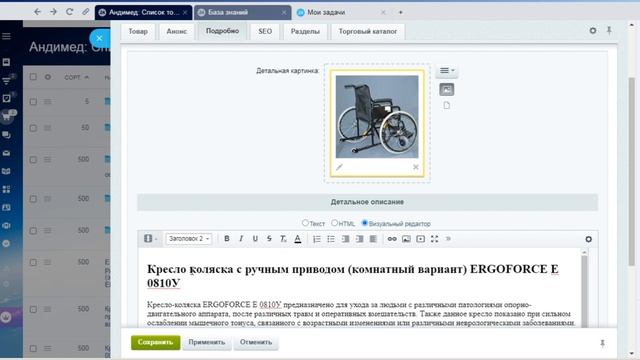Sort list by СОРТ column
Viewport: 640px width, 360px height.
[76, 77]
